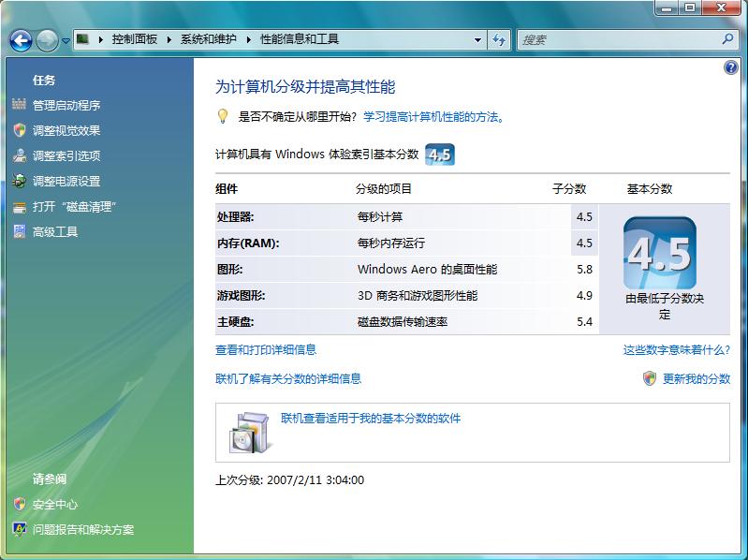Open 调整视觉效果 task link
748x560 pixels.
point(66,130)
